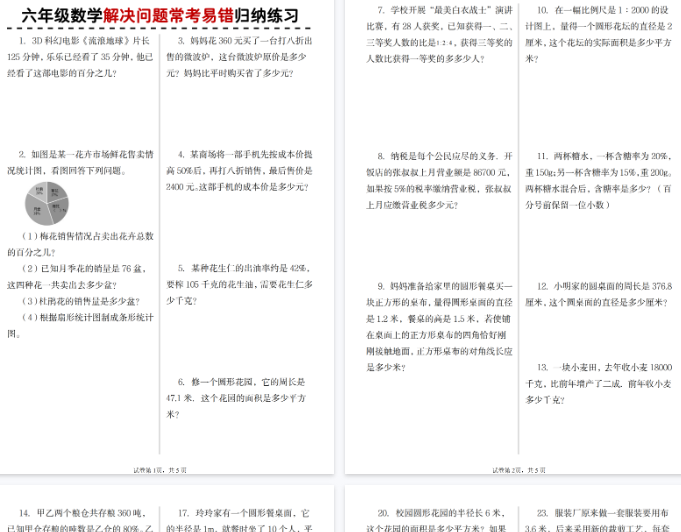
Task: Click the title 六年级数学解决问题常考易错归纳练习
Action: pos(160,16)
